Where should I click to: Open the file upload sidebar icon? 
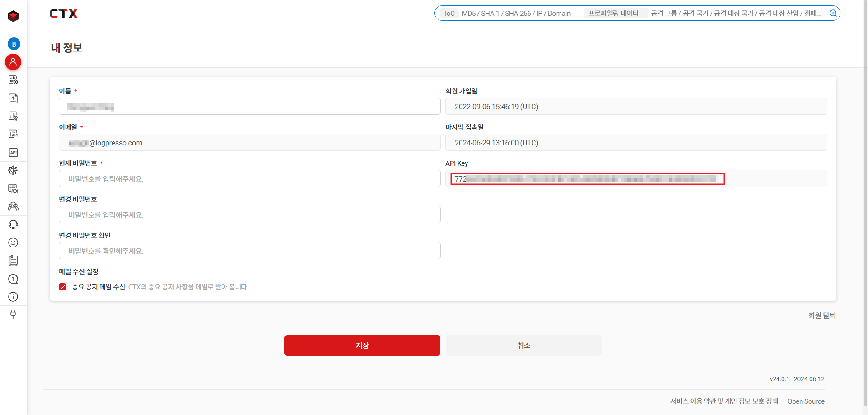(13, 98)
